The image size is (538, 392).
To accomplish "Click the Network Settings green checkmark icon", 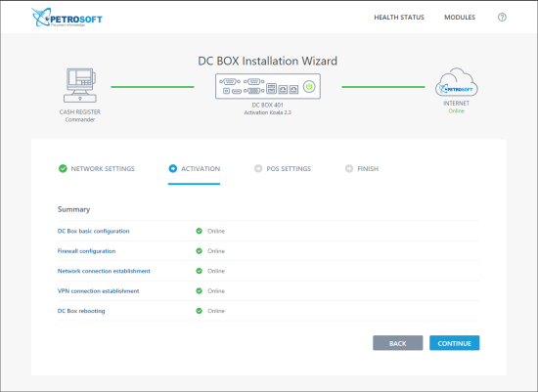I will (x=63, y=168).
